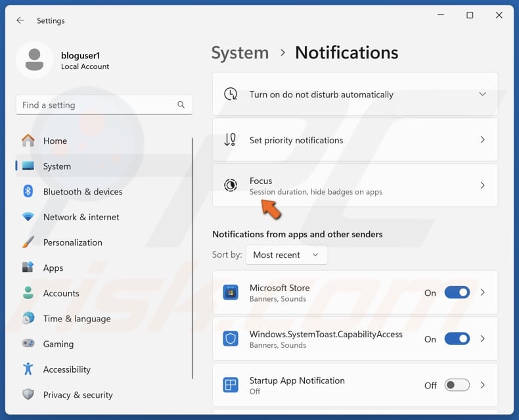
Task: Open Focus session duration settings
Action: point(355,185)
